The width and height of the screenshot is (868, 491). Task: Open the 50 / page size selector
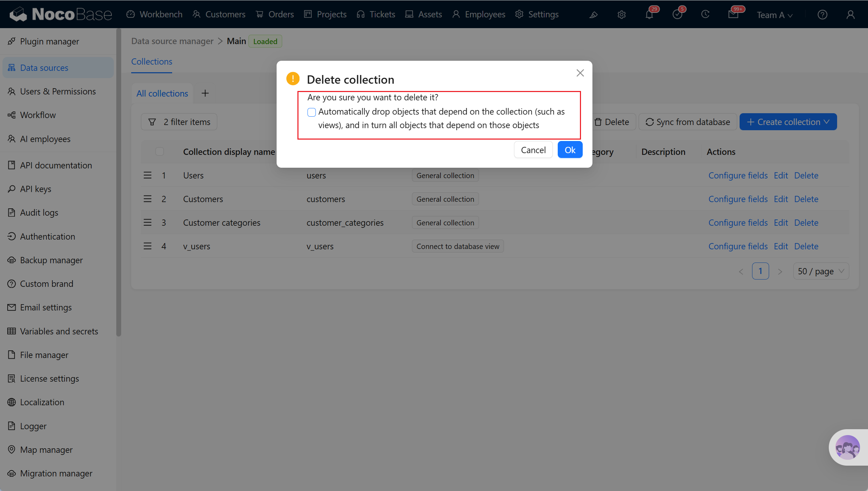(821, 271)
